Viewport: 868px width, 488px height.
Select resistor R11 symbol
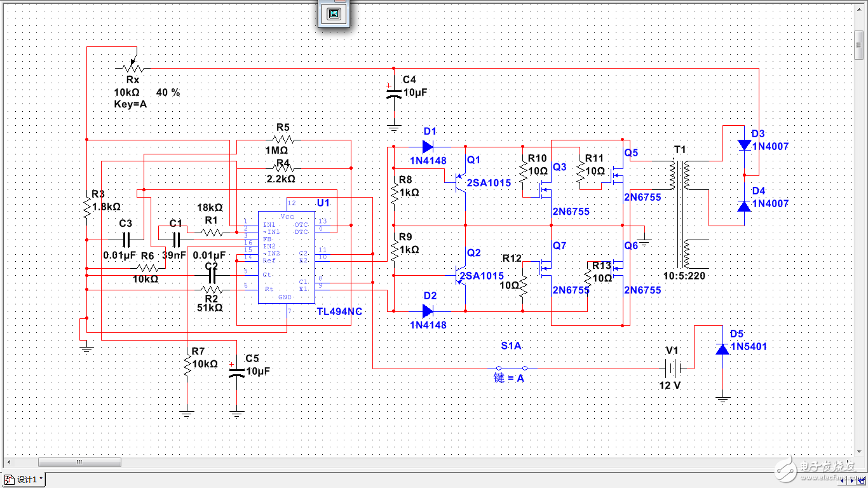coord(580,170)
